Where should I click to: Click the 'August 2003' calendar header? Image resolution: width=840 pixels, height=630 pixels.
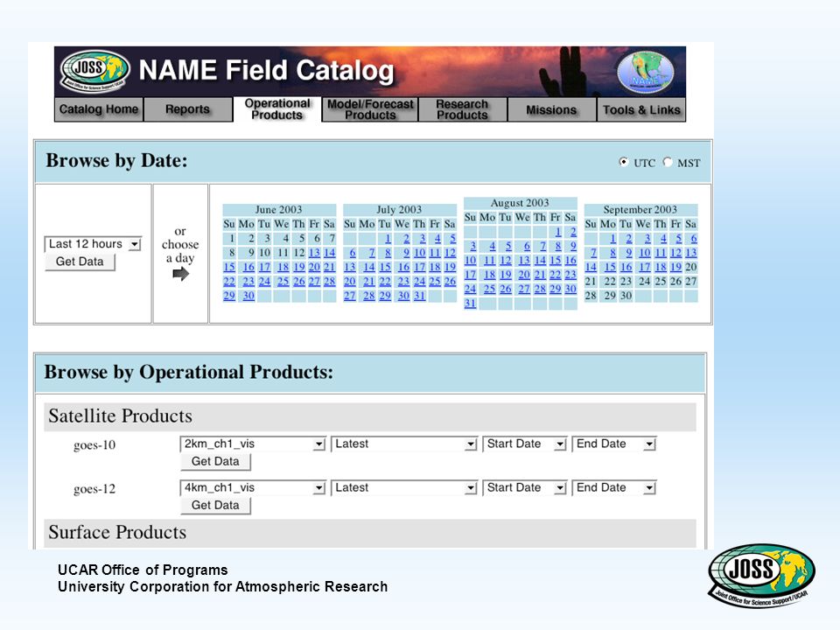click(x=520, y=203)
